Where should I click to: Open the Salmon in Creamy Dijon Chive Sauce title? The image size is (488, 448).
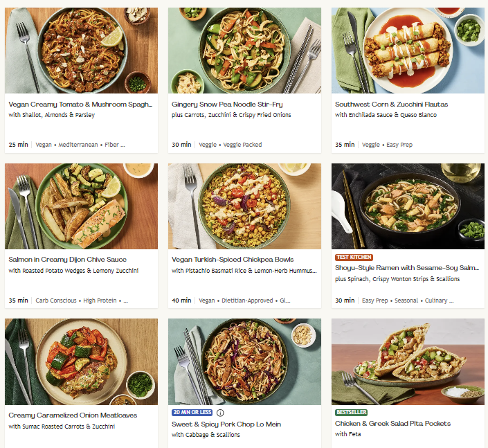[x=68, y=260]
